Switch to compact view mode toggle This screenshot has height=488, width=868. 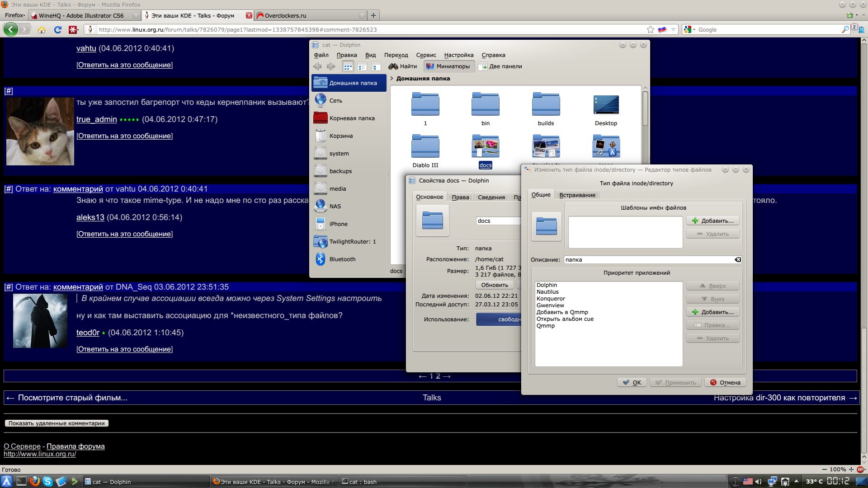click(x=362, y=67)
